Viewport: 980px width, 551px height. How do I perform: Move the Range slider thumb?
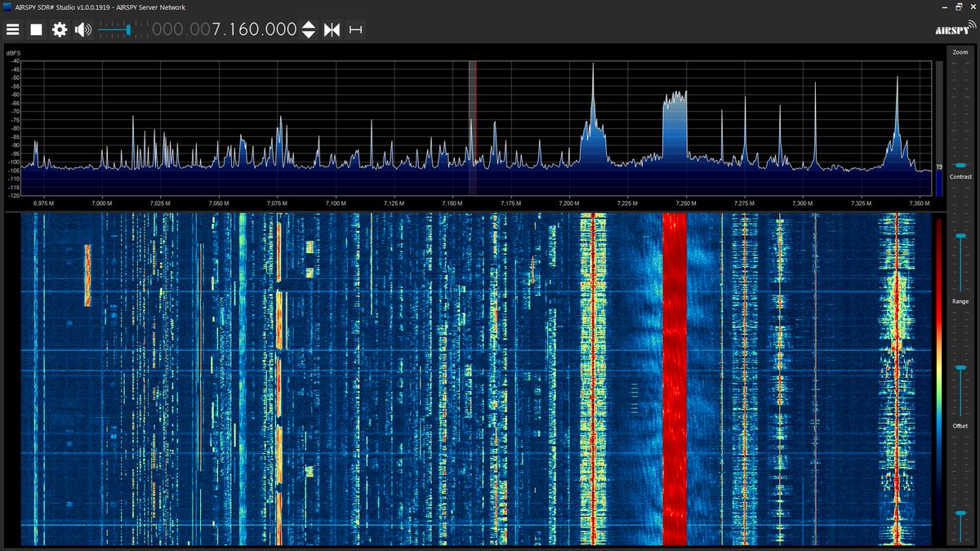(x=962, y=367)
